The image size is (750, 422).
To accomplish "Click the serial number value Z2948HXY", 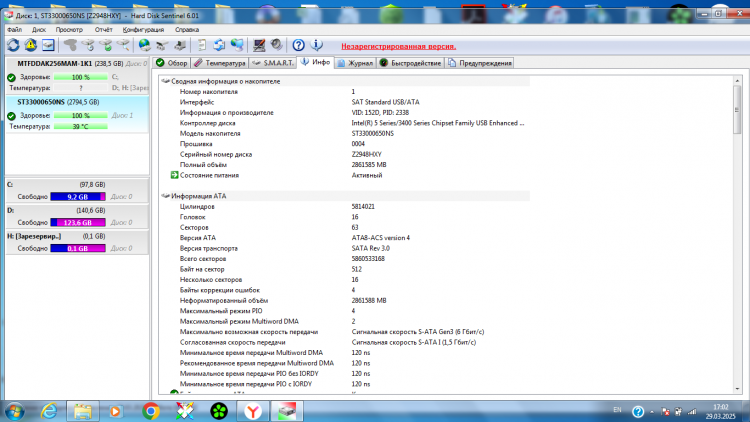I will pyautogui.click(x=366, y=155).
